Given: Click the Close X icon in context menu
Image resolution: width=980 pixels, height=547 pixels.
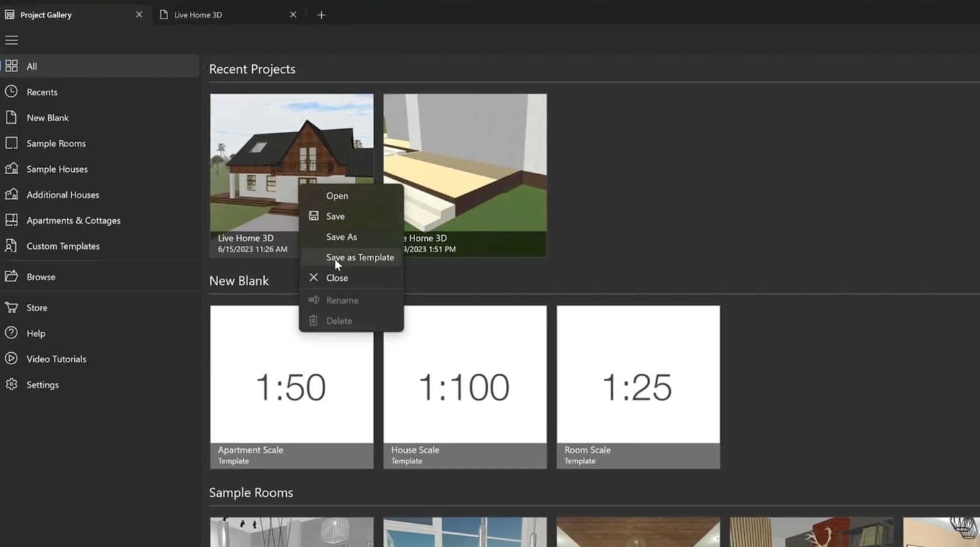Looking at the screenshot, I should [x=314, y=277].
